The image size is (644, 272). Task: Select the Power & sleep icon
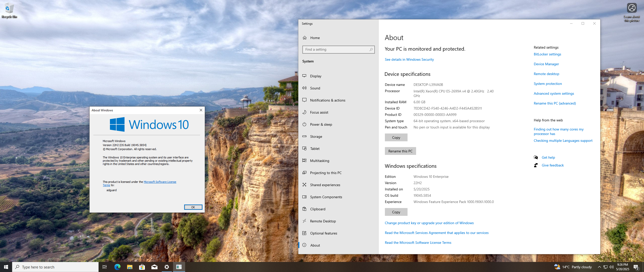click(x=304, y=124)
